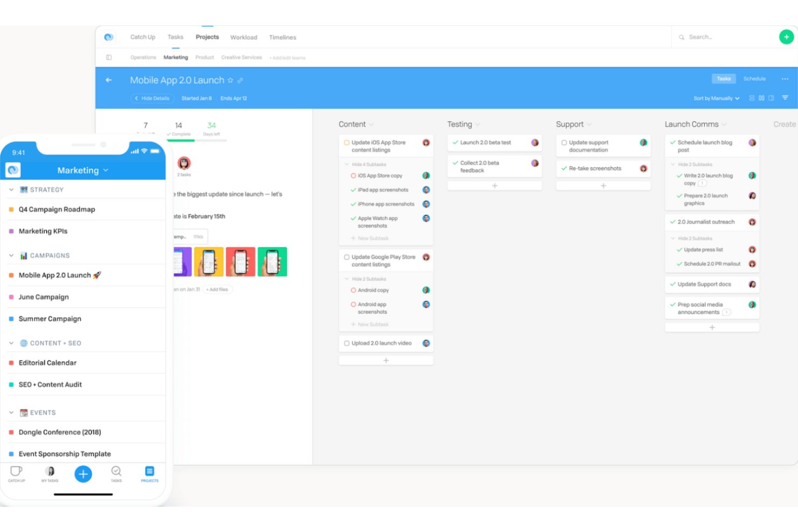Viewport: 798px width, 532px height.
Task: Uncheck iPad app screenshots subtask
Action: [x=353, y=190]
